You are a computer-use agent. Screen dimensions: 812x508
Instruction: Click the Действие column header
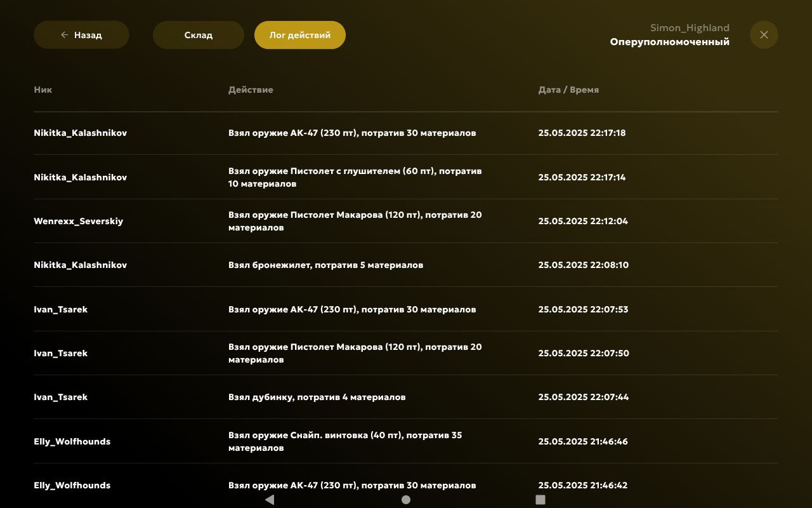click(251, 90)
